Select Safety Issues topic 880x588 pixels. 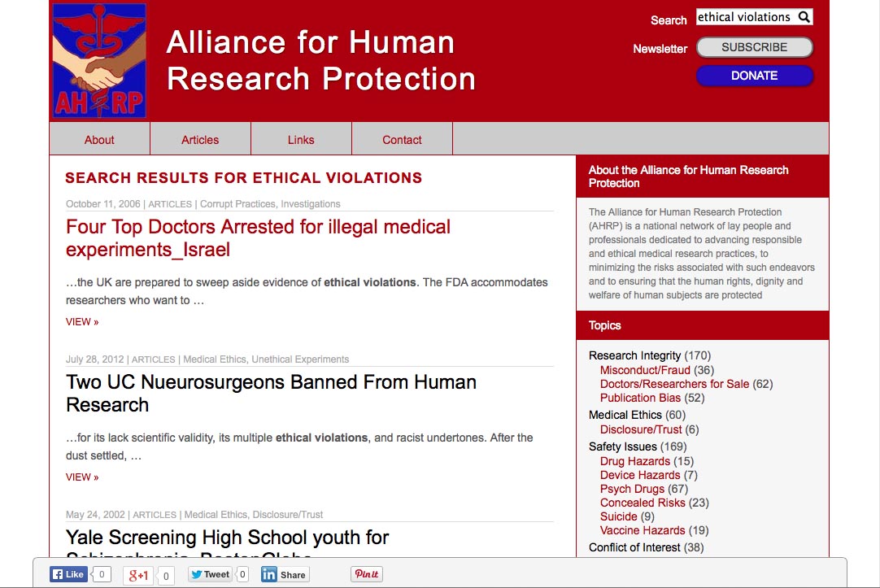pos(622,446)
